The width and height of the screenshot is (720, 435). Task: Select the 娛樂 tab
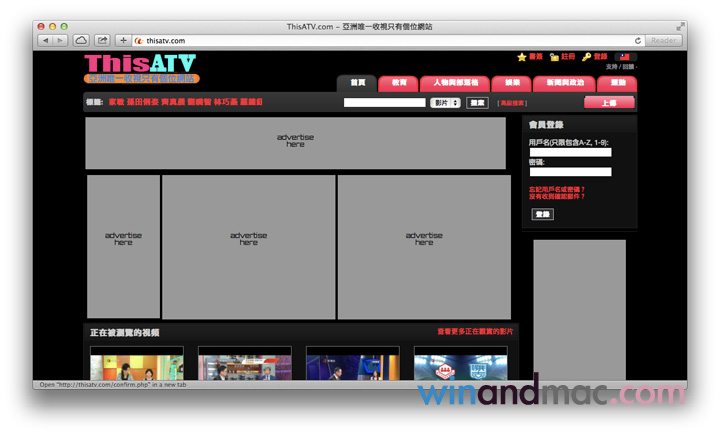coord(512,83)
